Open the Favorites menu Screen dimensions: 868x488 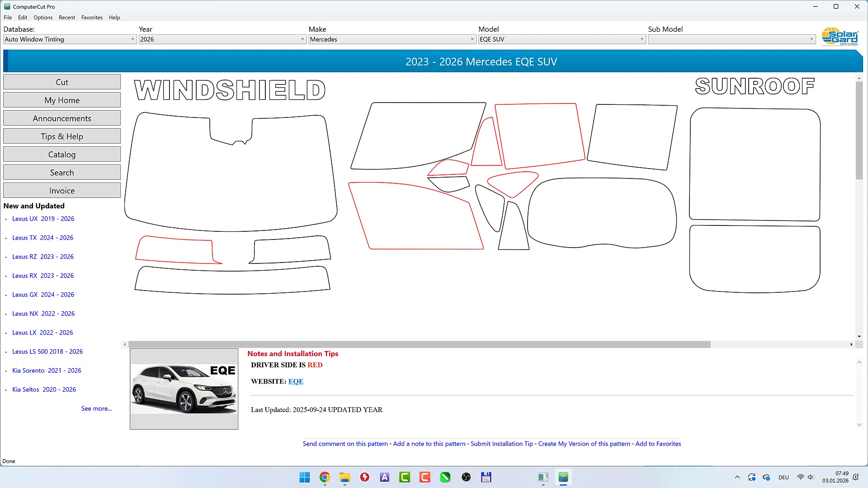(92, 18)
